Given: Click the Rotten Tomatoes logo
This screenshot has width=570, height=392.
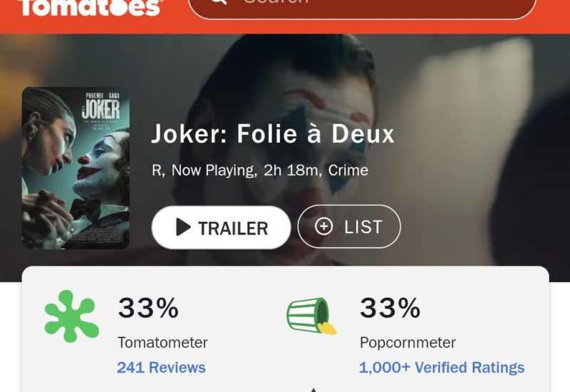Looking at the screenshot, I should pyautogui.click(x=89, y=7).
